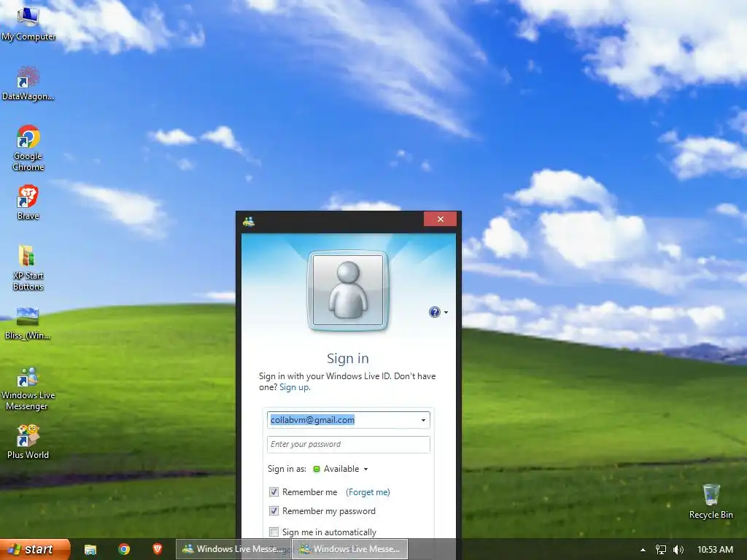The height and width of the screenshot is (560, 747).
Task: Select the Bliss wallpaper image file
Action: [28, 323]
